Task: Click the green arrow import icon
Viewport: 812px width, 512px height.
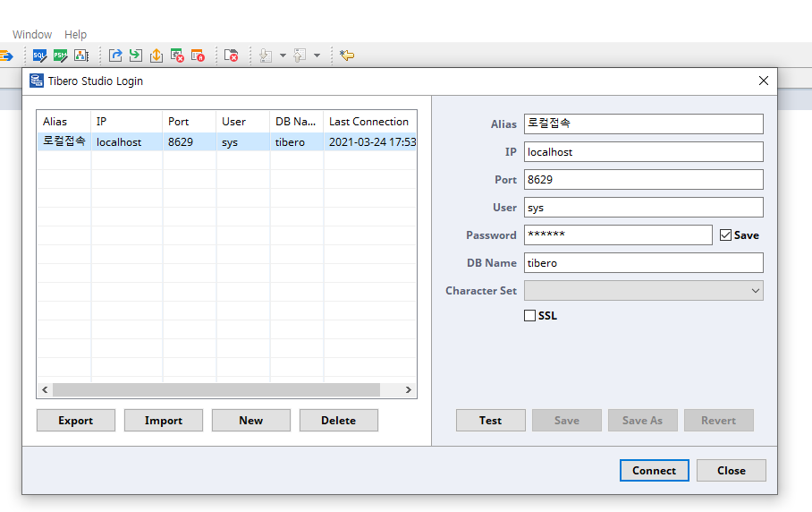Action: tap(136, 55)
